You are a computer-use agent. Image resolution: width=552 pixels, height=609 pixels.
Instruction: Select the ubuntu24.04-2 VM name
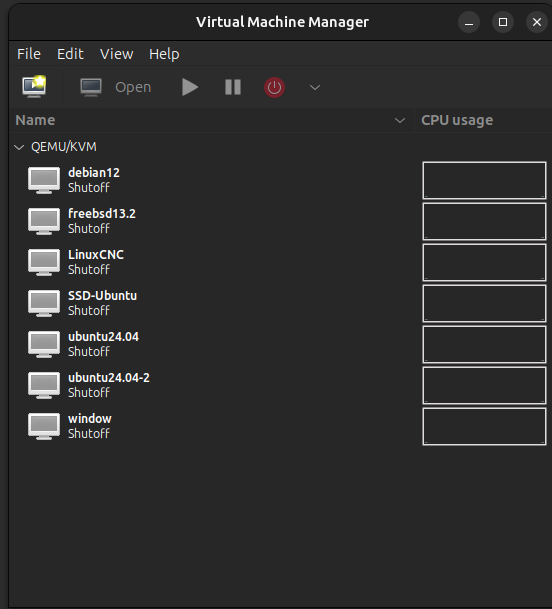pos(109,378)
